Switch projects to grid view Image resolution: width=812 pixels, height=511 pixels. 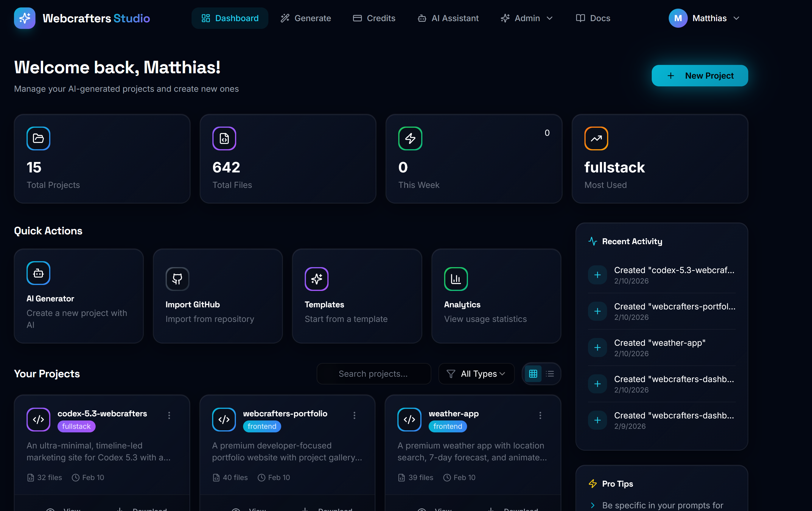pyautogui.click(x=533, y=373)
